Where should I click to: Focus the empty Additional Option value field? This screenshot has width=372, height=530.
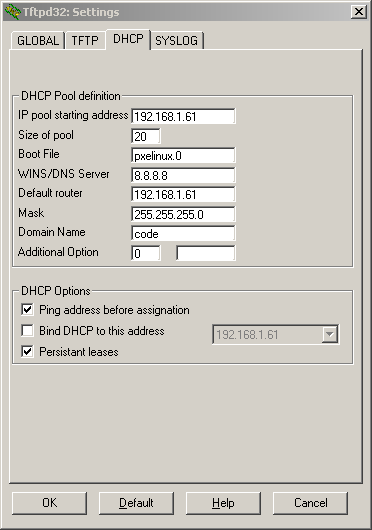[205, 253]
